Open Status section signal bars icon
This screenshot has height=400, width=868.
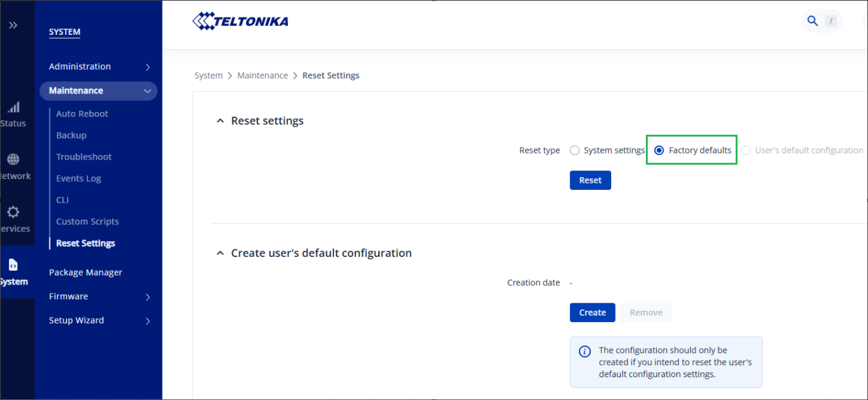pyautogui.click(x=13, y=108)
